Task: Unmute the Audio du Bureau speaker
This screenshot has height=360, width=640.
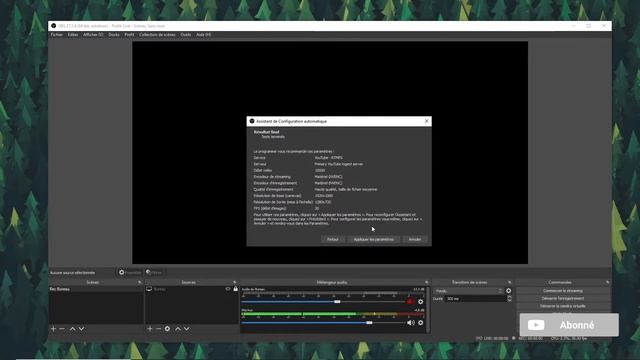Action: click(410, 302)
